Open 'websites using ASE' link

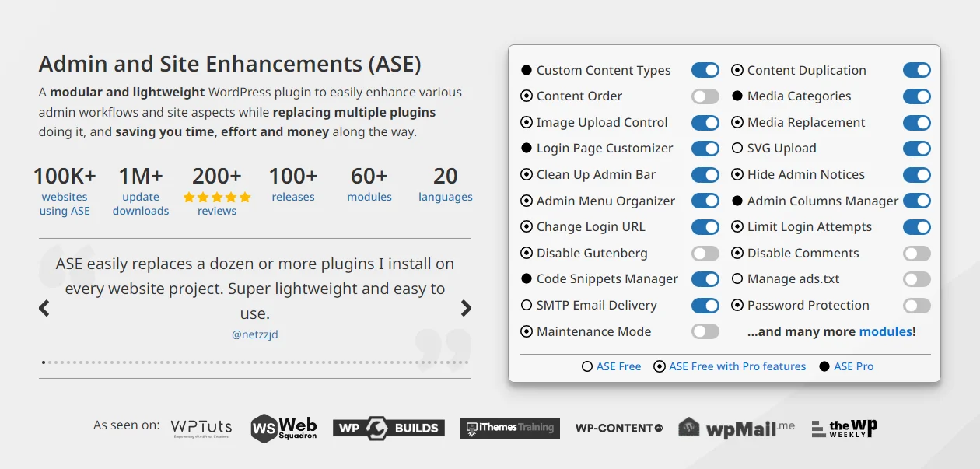65,204
